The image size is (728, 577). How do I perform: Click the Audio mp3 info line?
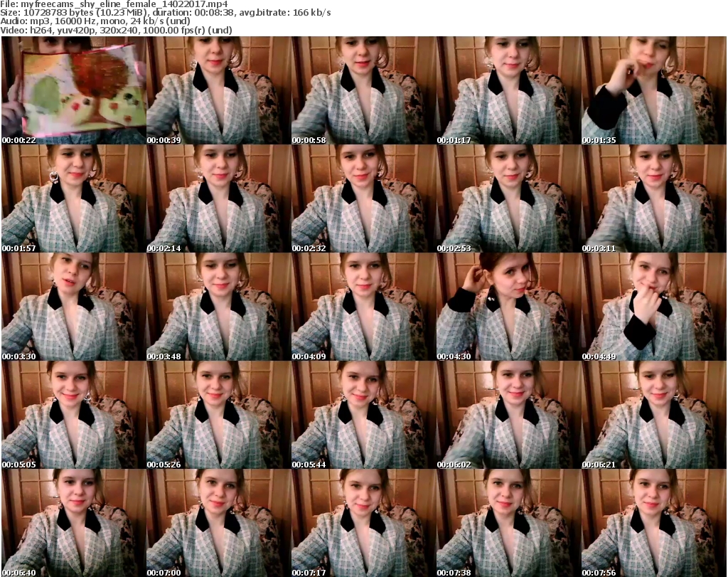95,21
